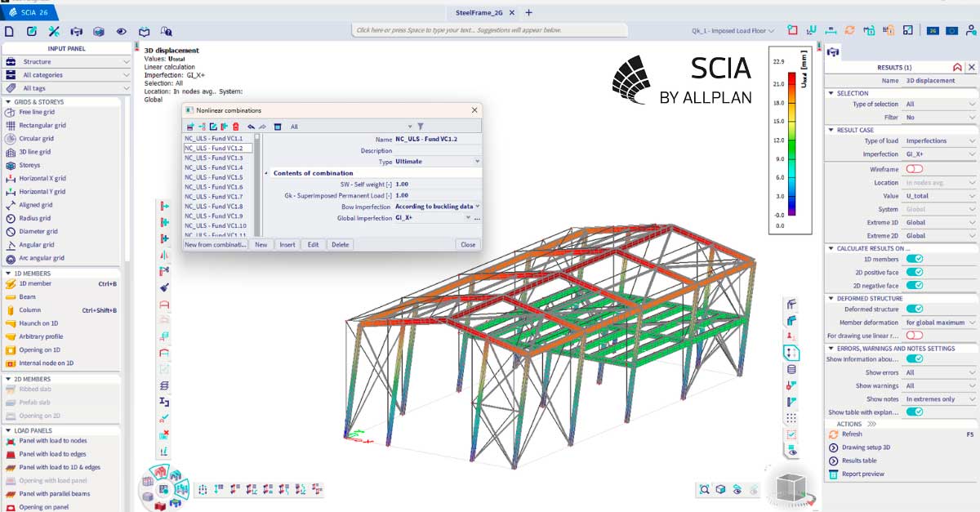Click the crossed-tools settings icon in the top toolbar
The width and height of the screenshot is (980, 512).
point(54,31)
